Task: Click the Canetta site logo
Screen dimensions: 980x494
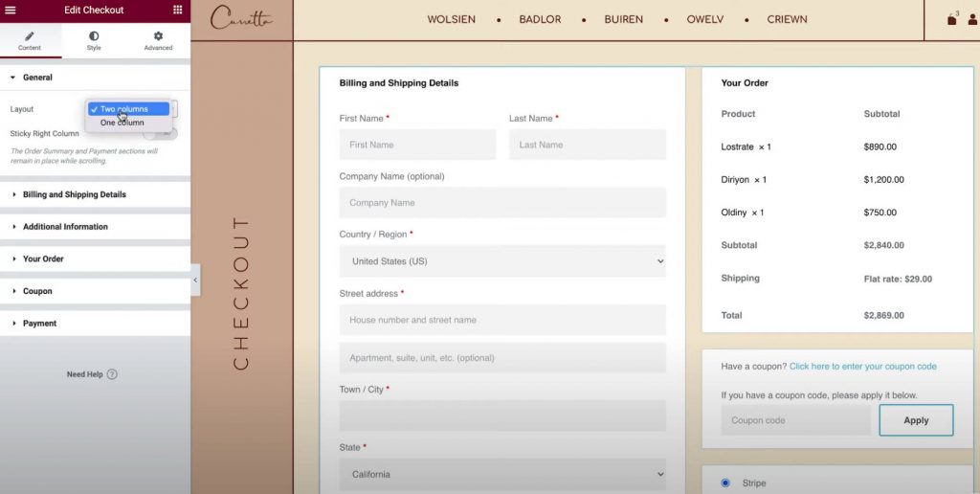Action: (x=241, y=19)
